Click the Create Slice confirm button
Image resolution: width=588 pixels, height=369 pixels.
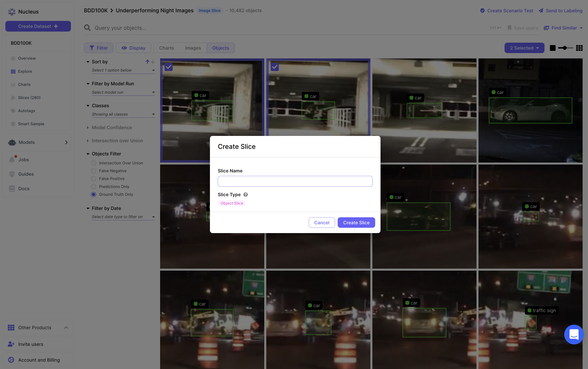[x=356, y=223]
